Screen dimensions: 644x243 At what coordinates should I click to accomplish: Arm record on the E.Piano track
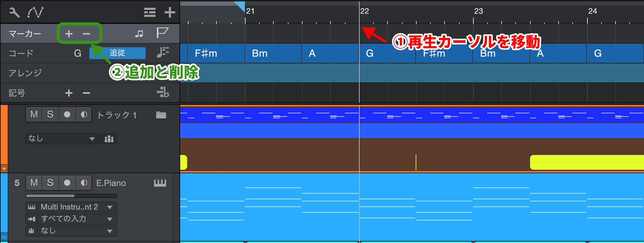(67, 183)
